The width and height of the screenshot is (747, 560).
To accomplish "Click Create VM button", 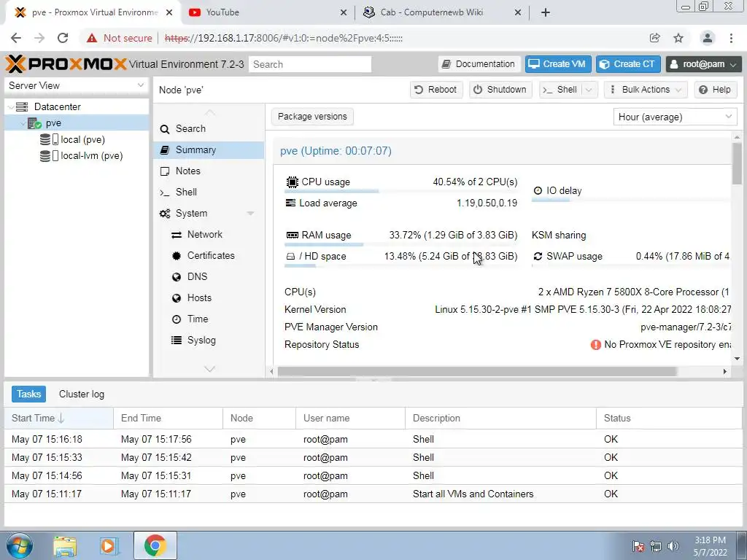I will point(558,64).
